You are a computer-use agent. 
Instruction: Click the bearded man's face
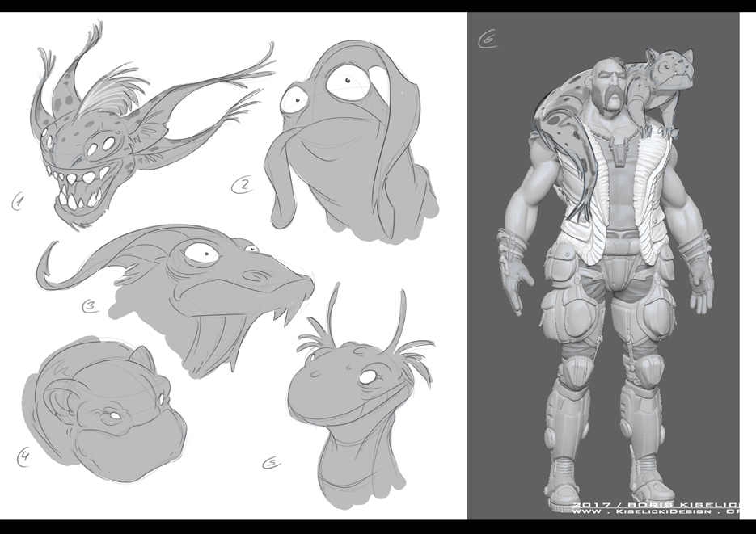610,86
